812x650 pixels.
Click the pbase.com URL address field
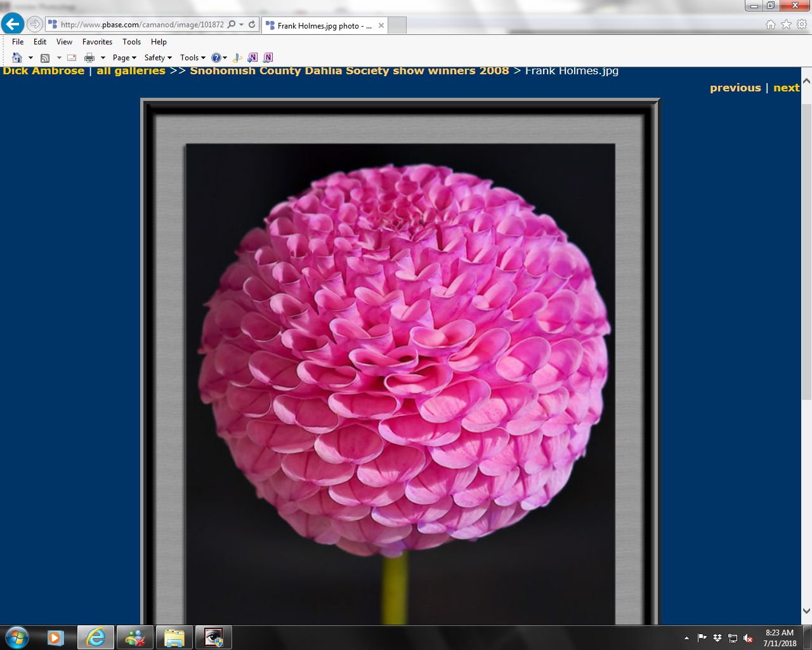click(x=142, y=25)
